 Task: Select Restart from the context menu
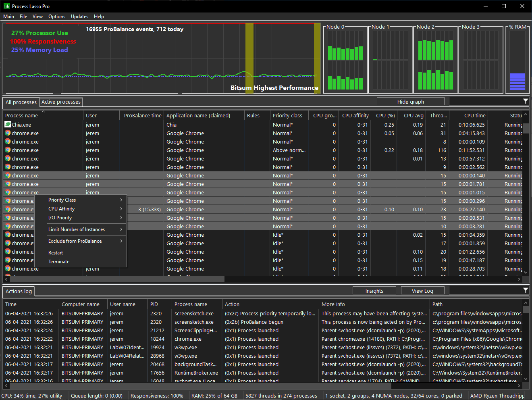coord(55,252)
